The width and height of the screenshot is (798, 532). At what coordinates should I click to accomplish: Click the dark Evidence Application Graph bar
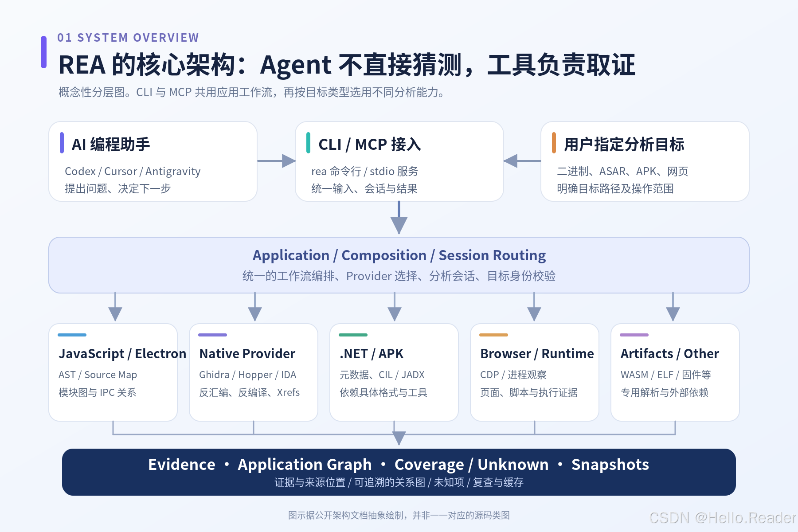pos(399,472)
